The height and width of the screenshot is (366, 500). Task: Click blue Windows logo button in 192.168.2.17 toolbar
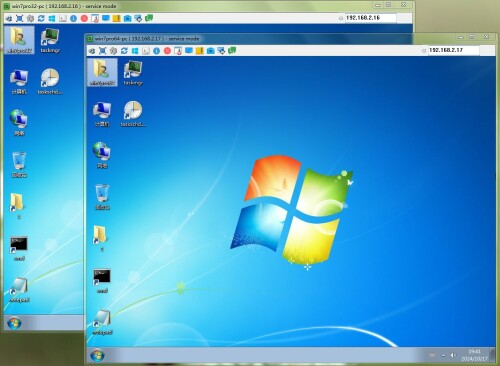click(x=135, y=51)
